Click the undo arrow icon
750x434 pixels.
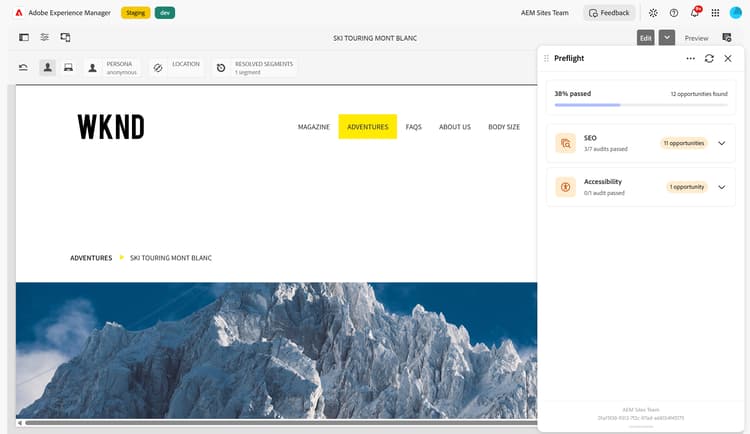pyautogui.click(x=23, y=67)
